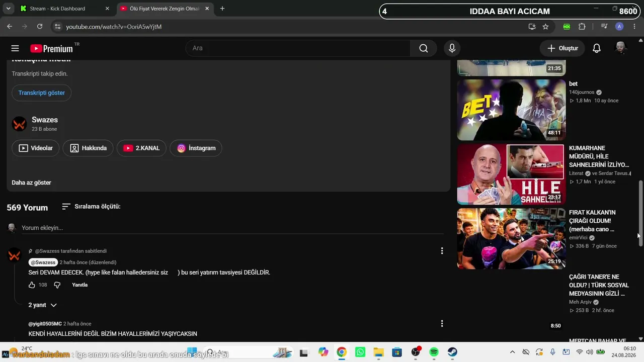The image size is (644, 362).
Task: Click the YouTube Ara search field
Action: click(298, 48)
